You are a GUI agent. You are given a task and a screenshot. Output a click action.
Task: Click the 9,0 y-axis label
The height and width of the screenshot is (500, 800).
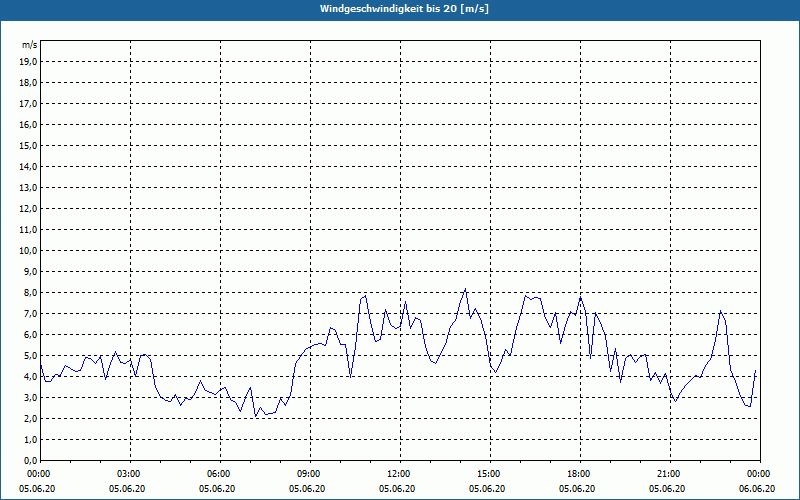[30, 271]
